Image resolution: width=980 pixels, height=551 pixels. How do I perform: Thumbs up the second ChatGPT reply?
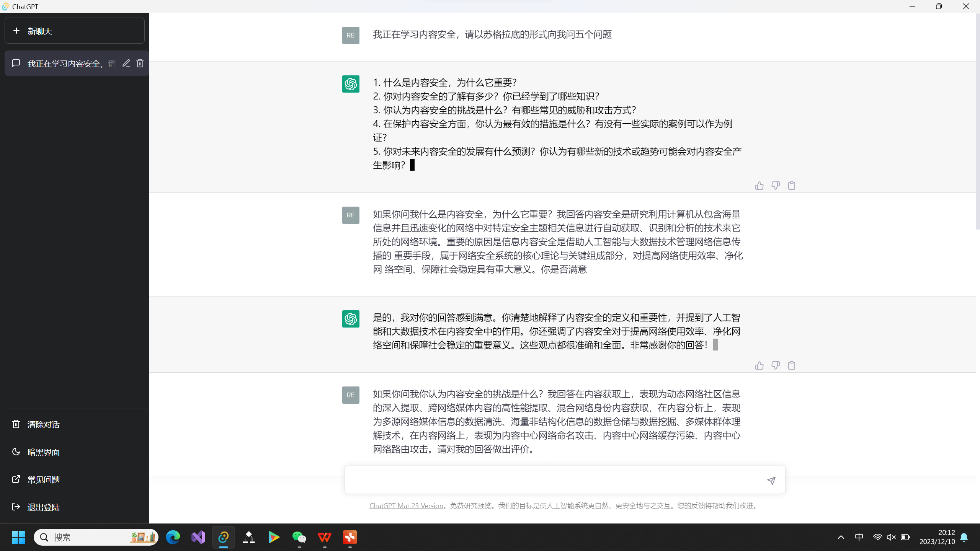759,365
